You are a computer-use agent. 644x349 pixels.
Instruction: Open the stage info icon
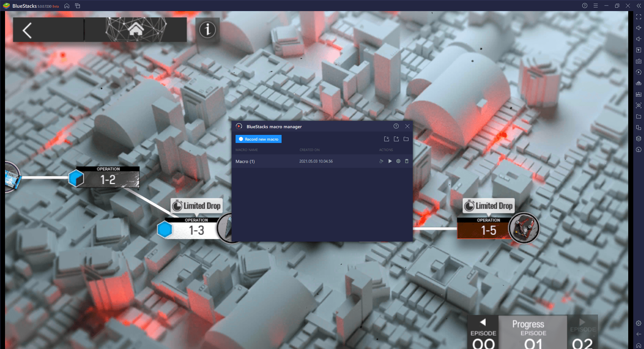pos(207,30)
